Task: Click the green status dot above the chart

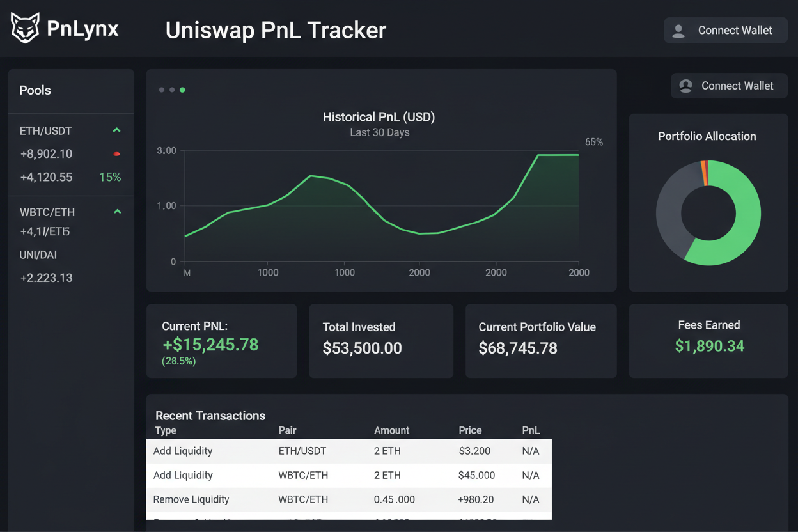Action: click(x=182, y=90)
